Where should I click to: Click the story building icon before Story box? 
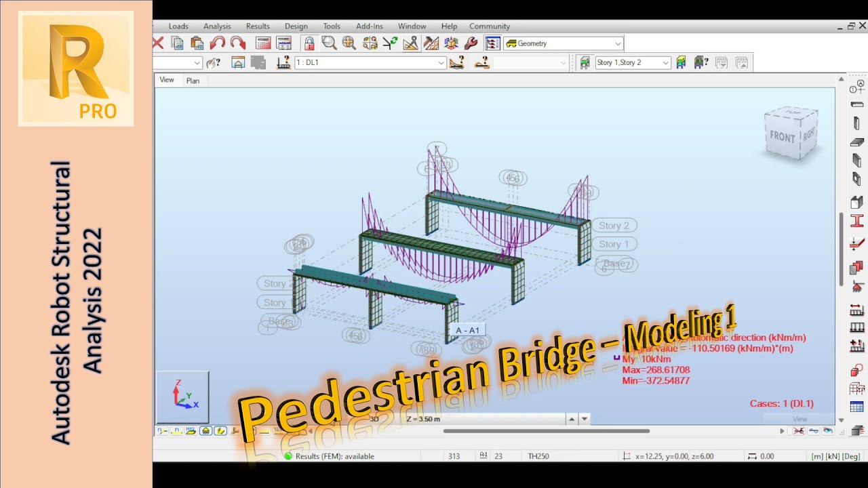[x=585, y=62]
